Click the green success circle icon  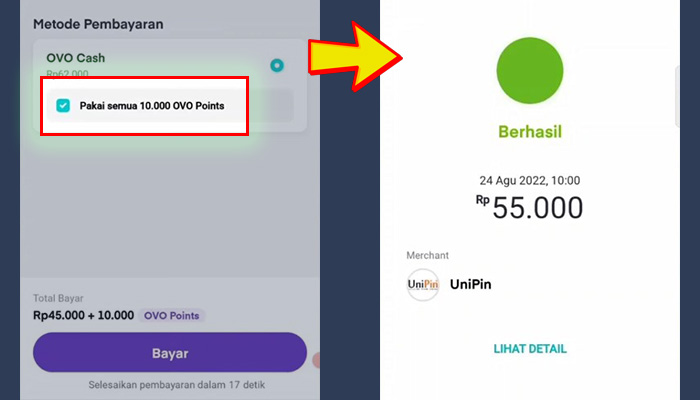(530, 71)
